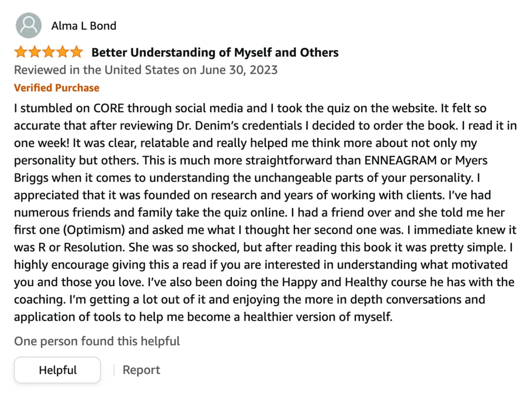Viewport: 532px width, 393px height.
Task: Click 'One person found this helpful' text
Action: click(97, 341)
